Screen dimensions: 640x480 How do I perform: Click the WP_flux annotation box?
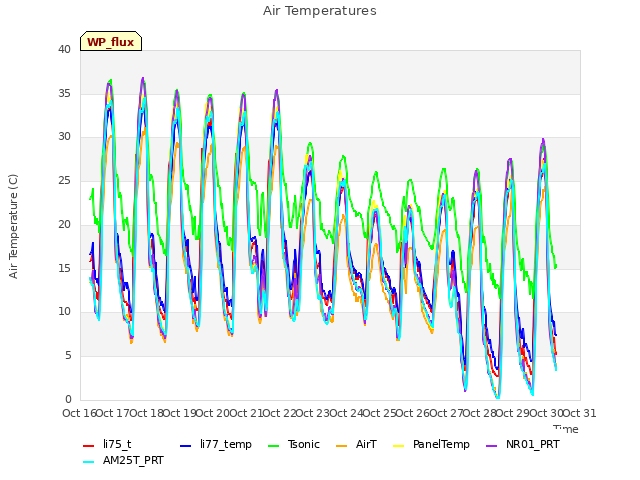tap(111, 41)
